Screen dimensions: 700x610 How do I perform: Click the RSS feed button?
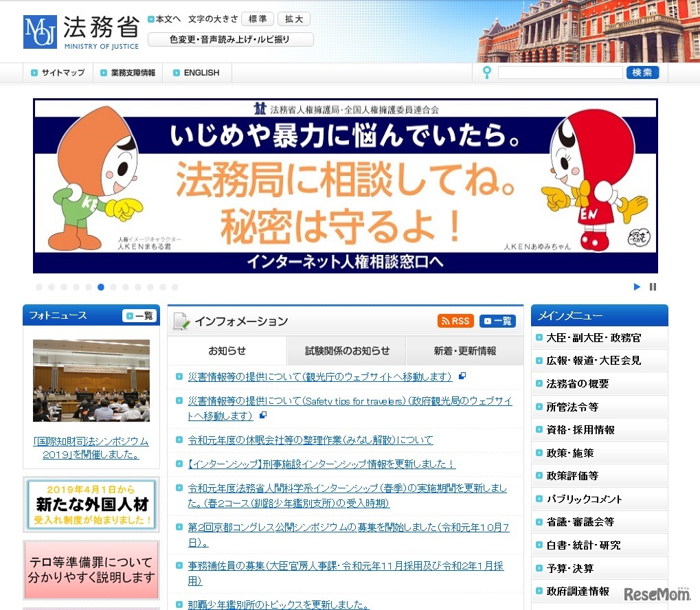[455, 321]
